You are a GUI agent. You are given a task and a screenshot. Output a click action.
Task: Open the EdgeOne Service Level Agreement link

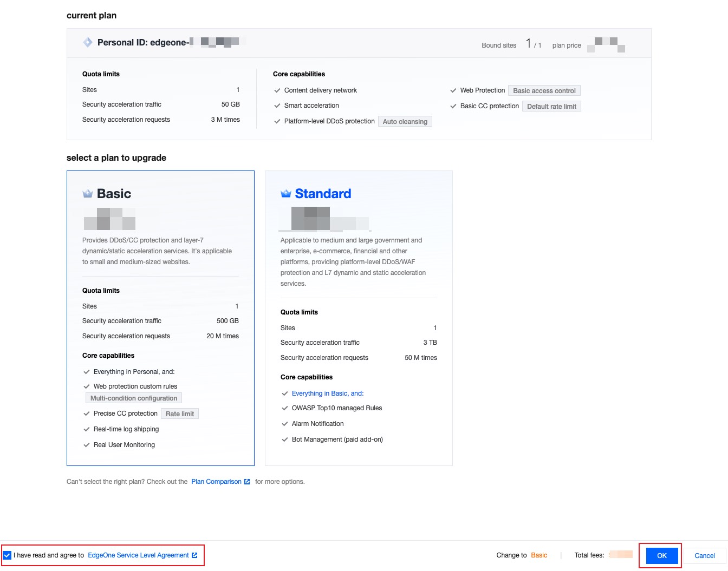pos(138,555)
